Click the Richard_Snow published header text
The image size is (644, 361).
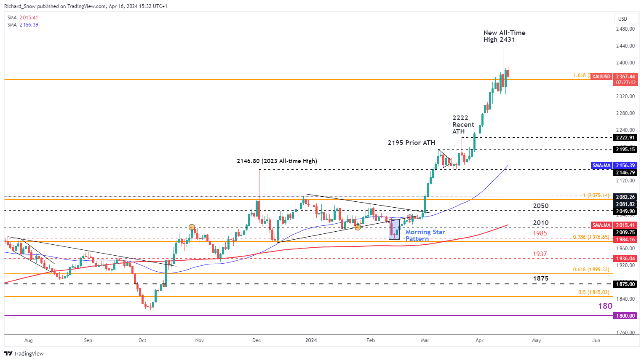tap(86, 6)
